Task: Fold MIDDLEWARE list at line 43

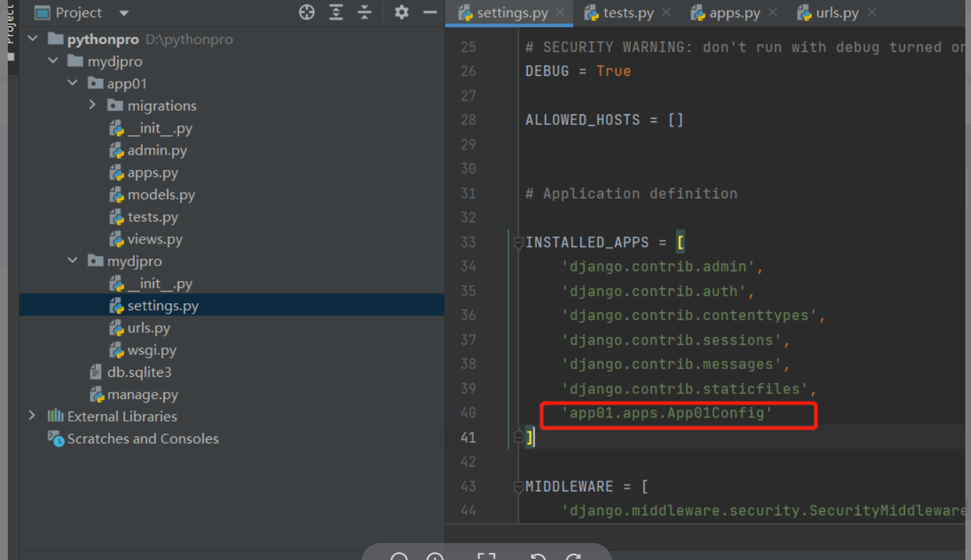Action: (x=519, y=487)
